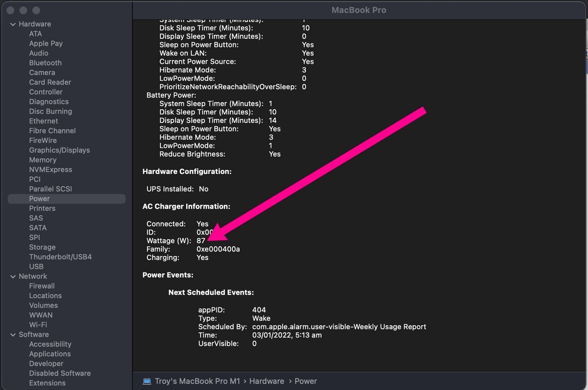Select Extensions under Software

(x=47, y=383)
